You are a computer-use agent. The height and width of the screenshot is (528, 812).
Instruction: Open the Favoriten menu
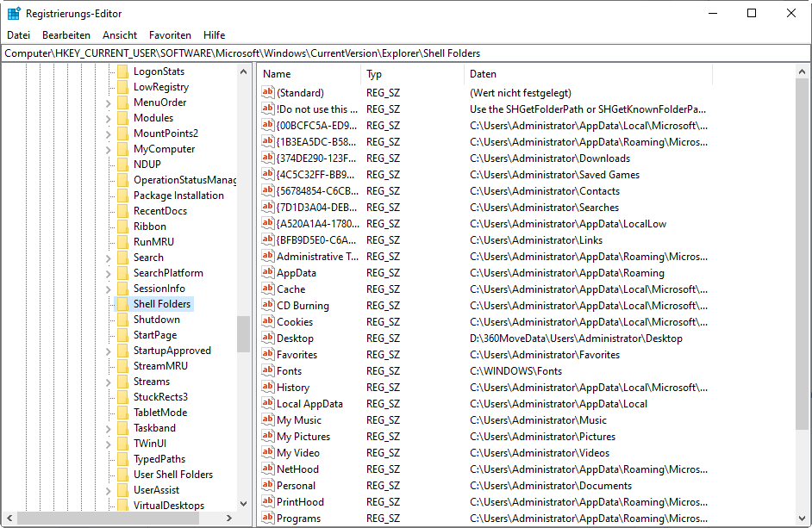coord(170,35)
